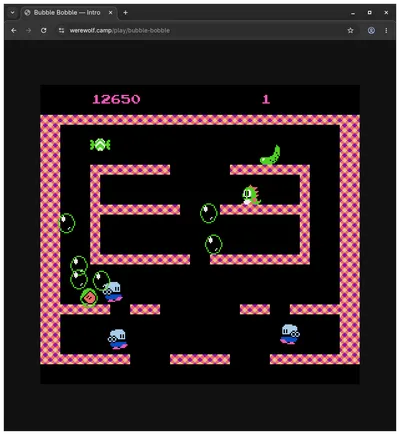Screen dimensions: 400x435
Task: Open a new tab with plus
Action: coord(125,13)
